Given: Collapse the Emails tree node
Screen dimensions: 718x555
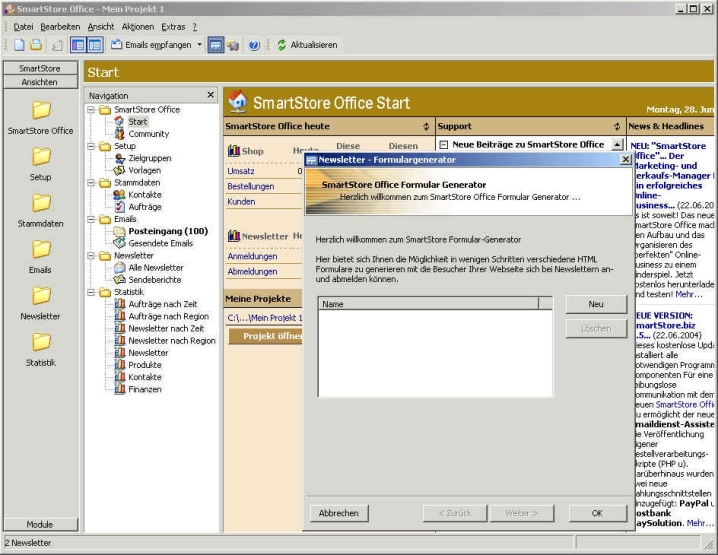Looking at the screenshot, I should point(92,219).
